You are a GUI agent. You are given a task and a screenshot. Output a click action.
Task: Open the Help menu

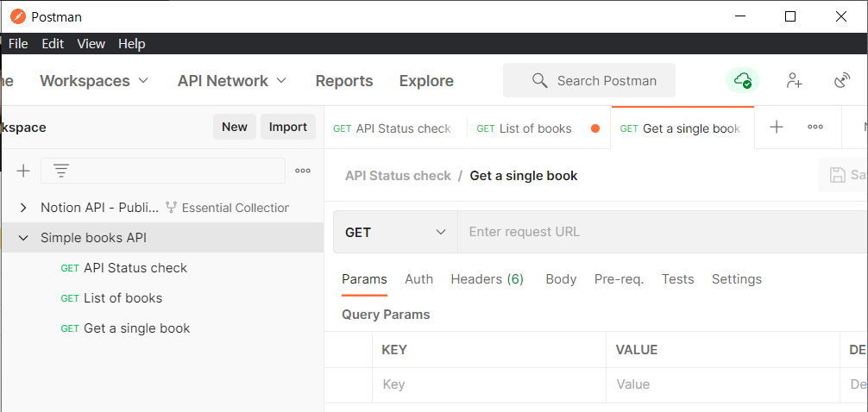(x=132, y=44)
